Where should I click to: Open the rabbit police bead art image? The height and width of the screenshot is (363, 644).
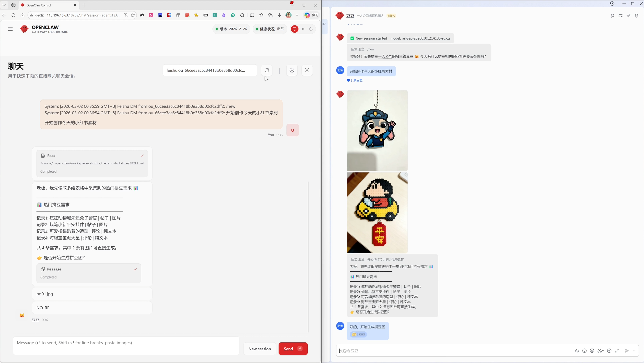point(377,131)
